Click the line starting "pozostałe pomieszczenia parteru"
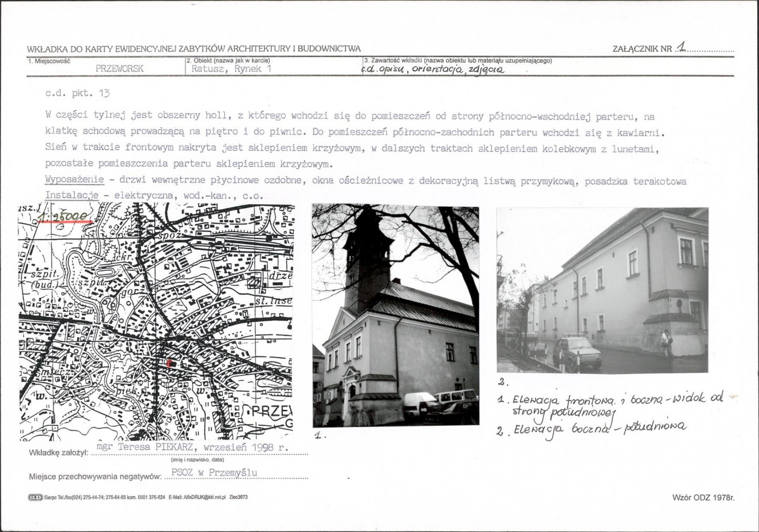The width and height of the screenshot is (759, 532). [x=189, y=164]
